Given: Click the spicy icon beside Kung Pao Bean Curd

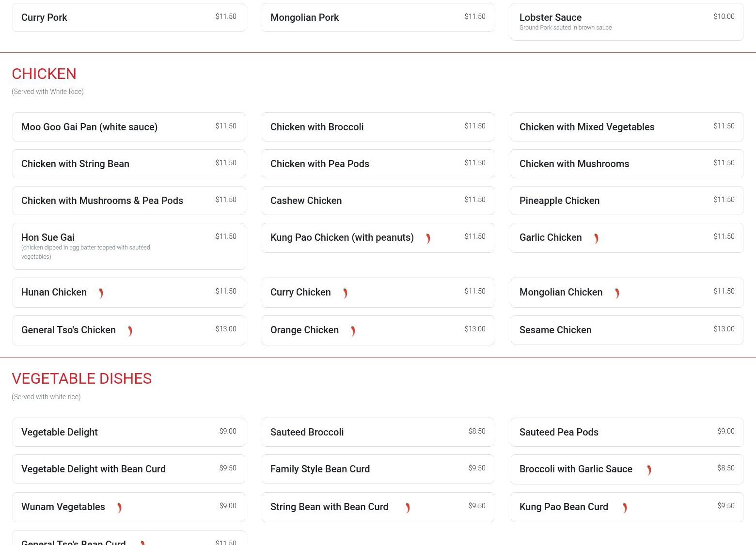Looking at the screenshot, I should pos(625,508).
